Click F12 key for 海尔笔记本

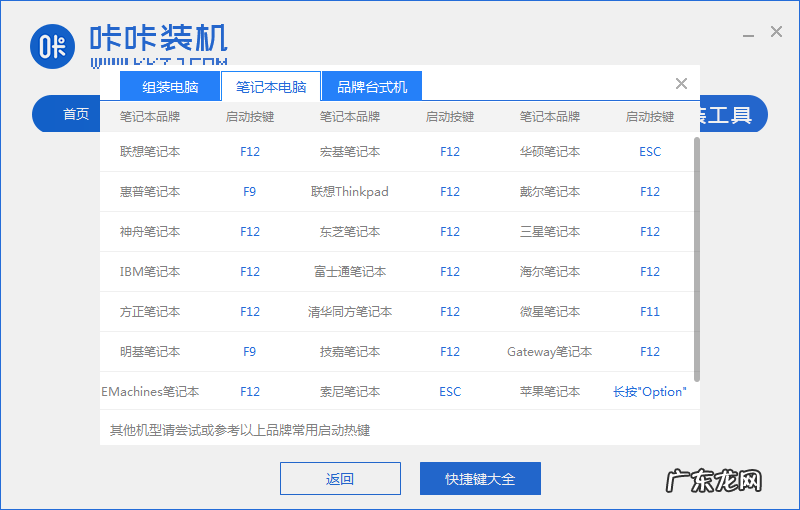pos(650,272)
